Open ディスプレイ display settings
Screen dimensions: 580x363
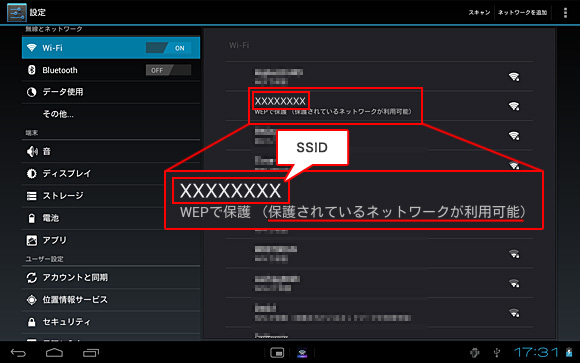tap(111, 173)
